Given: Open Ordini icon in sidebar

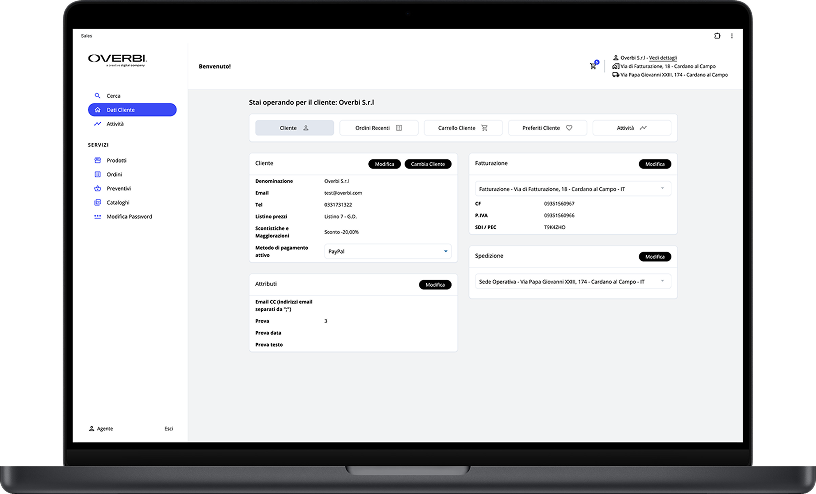Looking at the screenshot, I should point(97,174).
